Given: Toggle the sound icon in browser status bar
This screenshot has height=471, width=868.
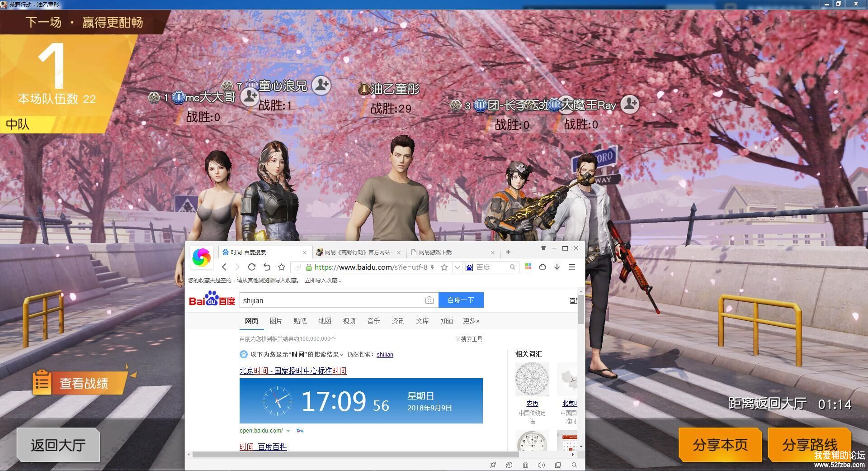Looking at the screenshot, I should coord(541,465).
